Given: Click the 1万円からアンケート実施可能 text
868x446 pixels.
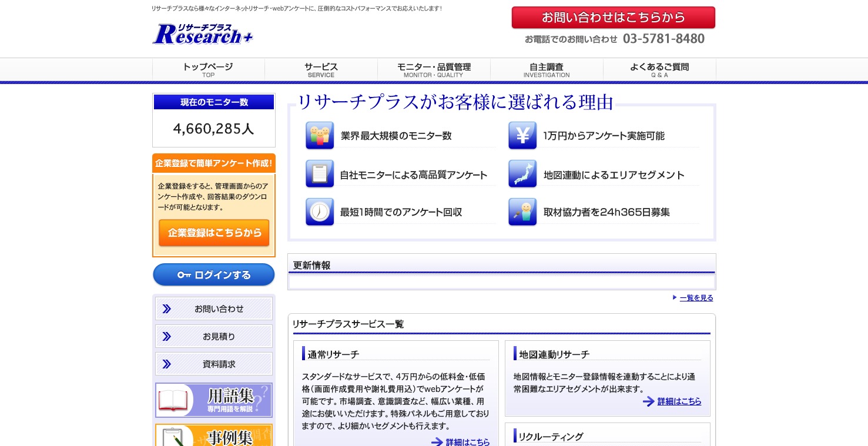Looking at the screenshot, I should pos(604,136).
